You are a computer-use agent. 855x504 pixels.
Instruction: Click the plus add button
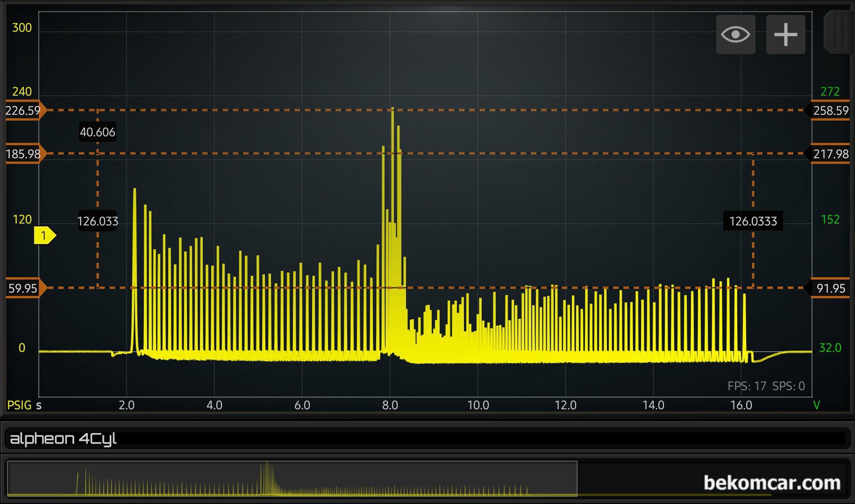coord(786,35)
